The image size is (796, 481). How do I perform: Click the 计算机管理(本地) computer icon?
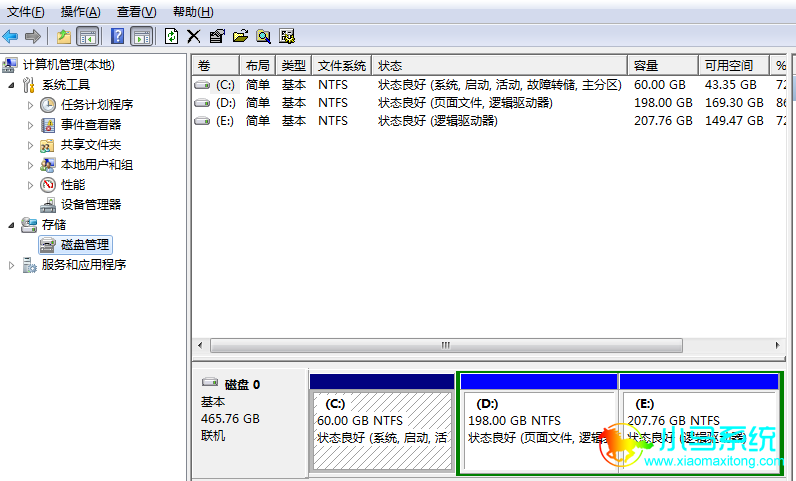(x=10, y=65)
